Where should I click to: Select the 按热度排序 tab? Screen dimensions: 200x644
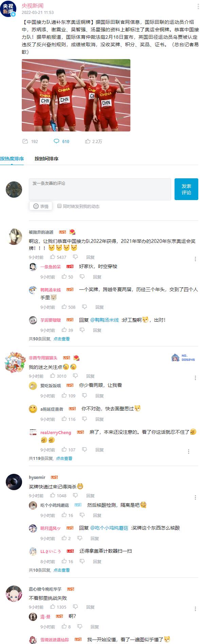(12, 159)
